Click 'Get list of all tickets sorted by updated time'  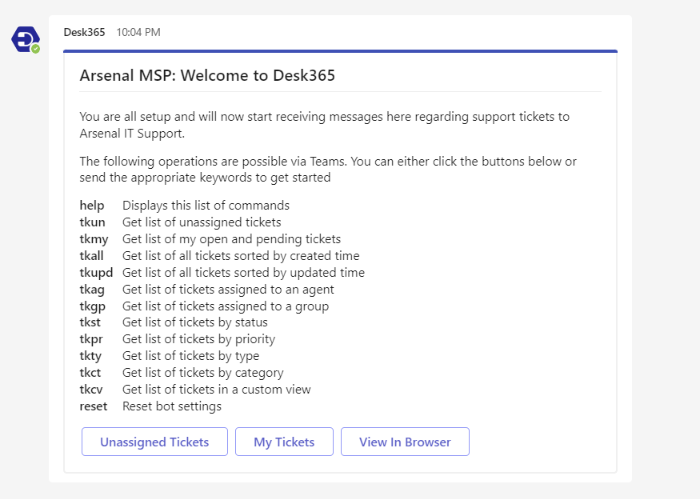(243, 273)
